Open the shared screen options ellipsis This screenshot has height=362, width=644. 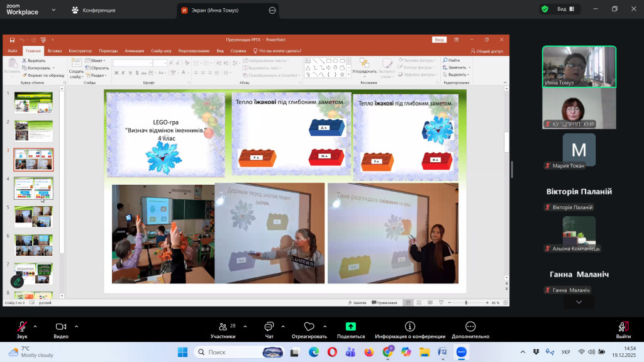[272, 10]
